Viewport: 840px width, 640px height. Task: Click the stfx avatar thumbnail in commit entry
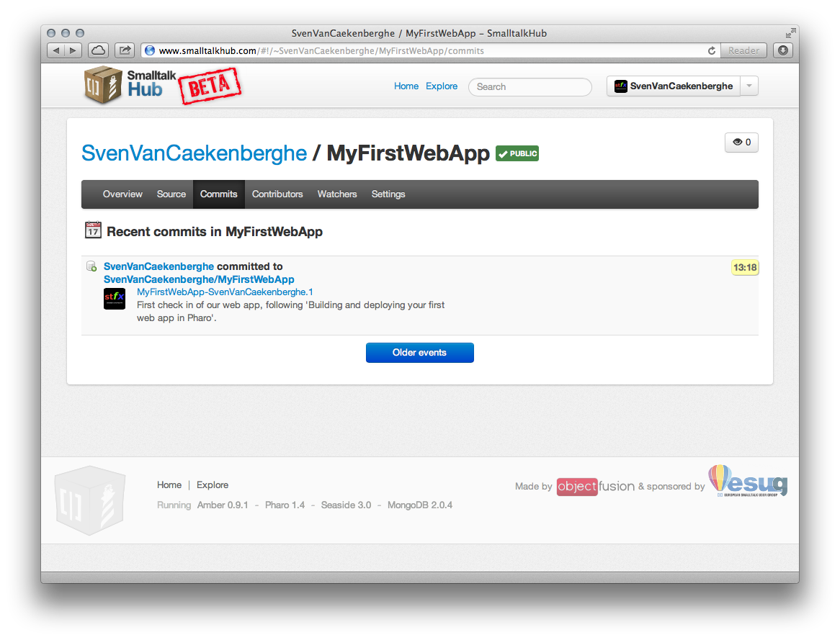[x=114, y=299]
